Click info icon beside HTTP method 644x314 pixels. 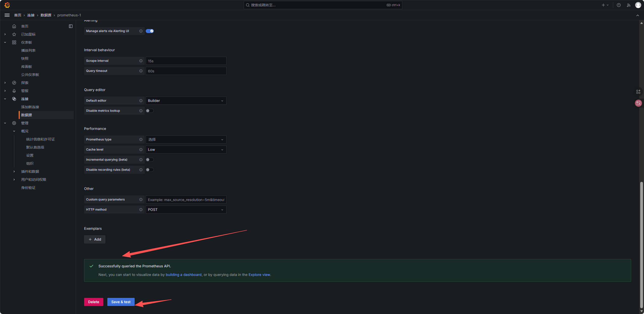coord(141,210)
